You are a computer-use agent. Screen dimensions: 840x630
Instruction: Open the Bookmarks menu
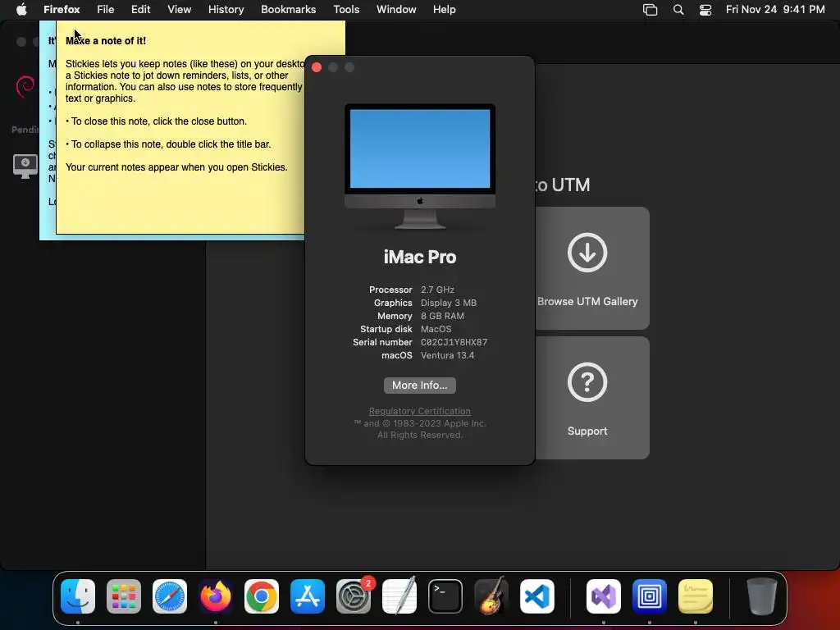(x=288, y=10)
